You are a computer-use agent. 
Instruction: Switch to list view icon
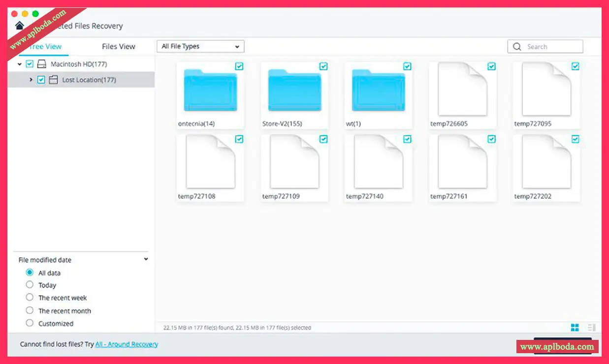(x=591, y=328)
